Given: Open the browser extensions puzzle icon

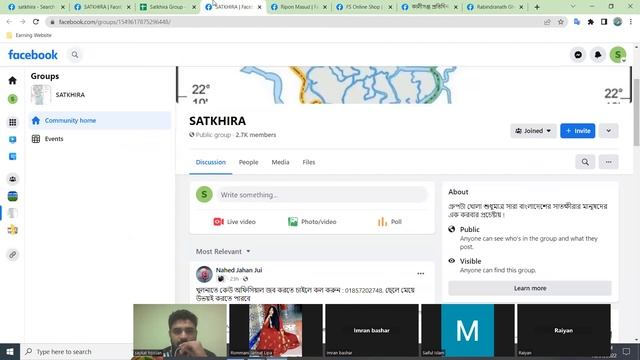Looking at the screenshot, I should pyautogui.click(x=591, y=22).
